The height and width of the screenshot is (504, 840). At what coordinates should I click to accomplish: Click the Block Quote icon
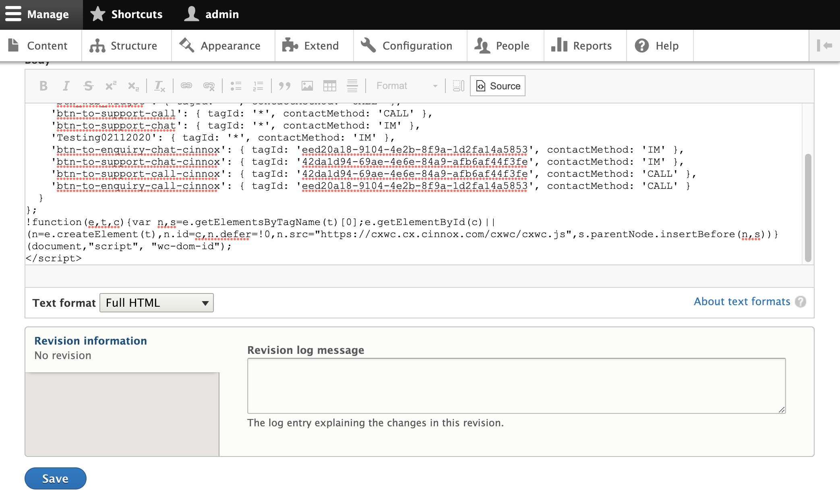[285, 86]
